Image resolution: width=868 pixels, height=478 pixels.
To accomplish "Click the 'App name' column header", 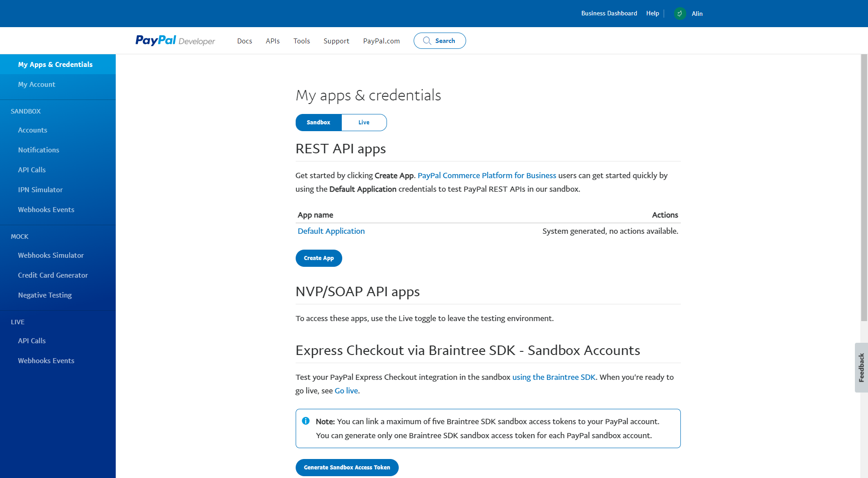I will pyautogui.click(x=315, y=215).
